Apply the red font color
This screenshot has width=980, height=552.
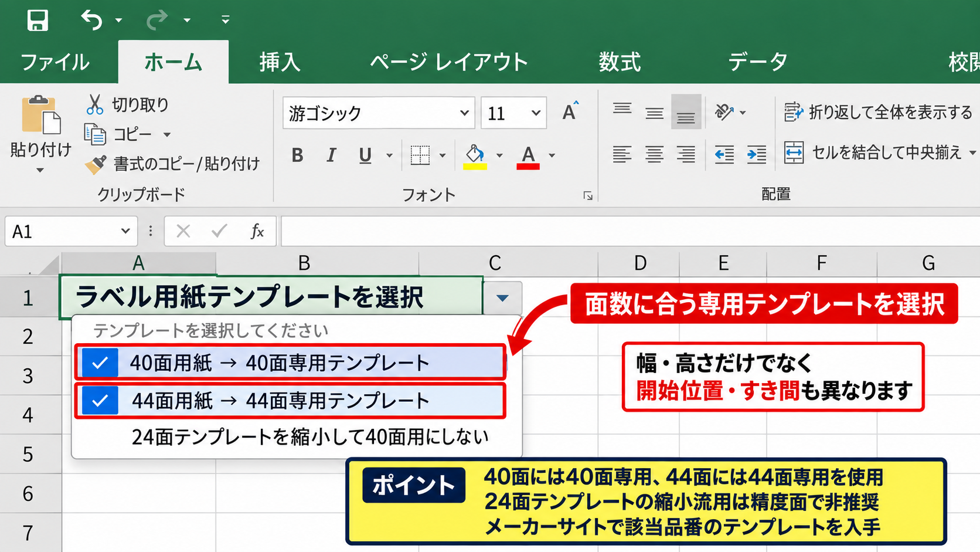pyautogui.click(x=528, y=157)
